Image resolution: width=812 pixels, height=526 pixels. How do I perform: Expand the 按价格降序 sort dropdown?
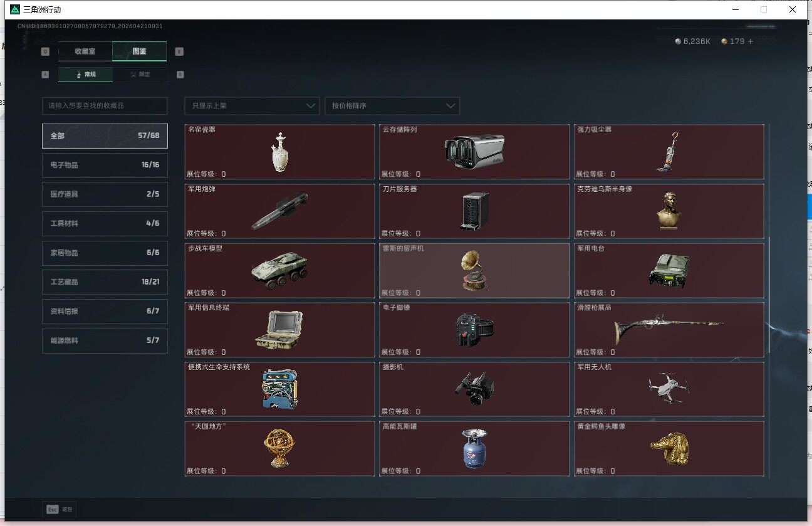(392, 106)
